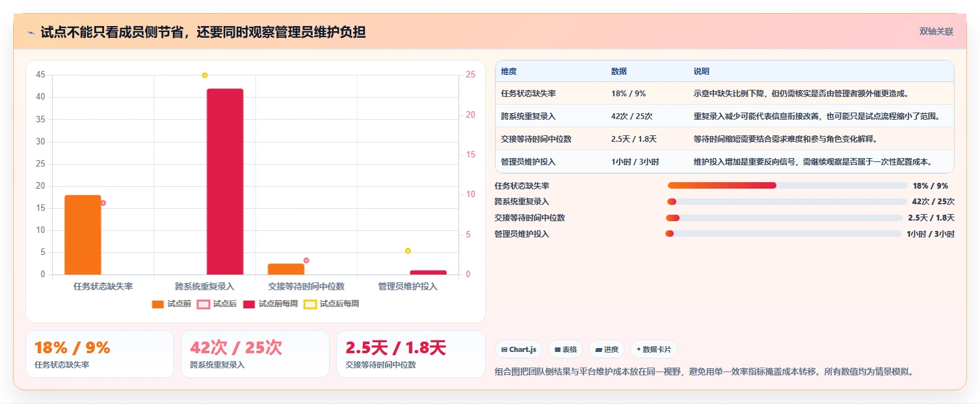Toggle the 试点前 legend entry

tap(172, 304)
